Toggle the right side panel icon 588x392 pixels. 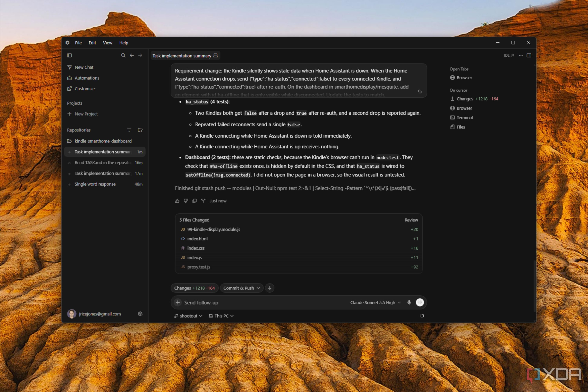pyautogui.click(x=529, y=55)
